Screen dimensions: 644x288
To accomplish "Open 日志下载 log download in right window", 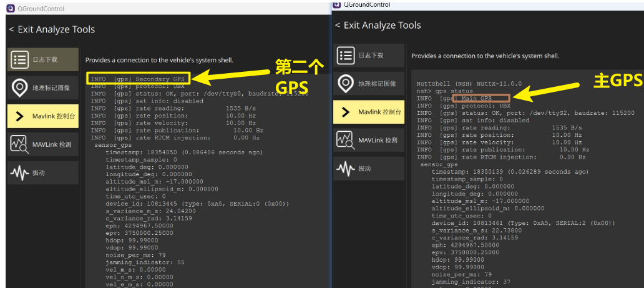I will point(369,55).
